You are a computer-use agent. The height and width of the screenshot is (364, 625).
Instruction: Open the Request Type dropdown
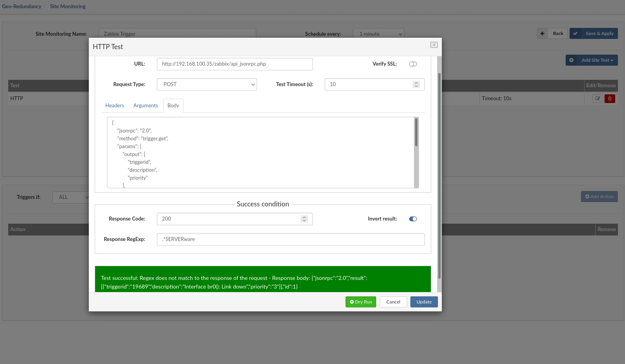click(x=207, y=85)
